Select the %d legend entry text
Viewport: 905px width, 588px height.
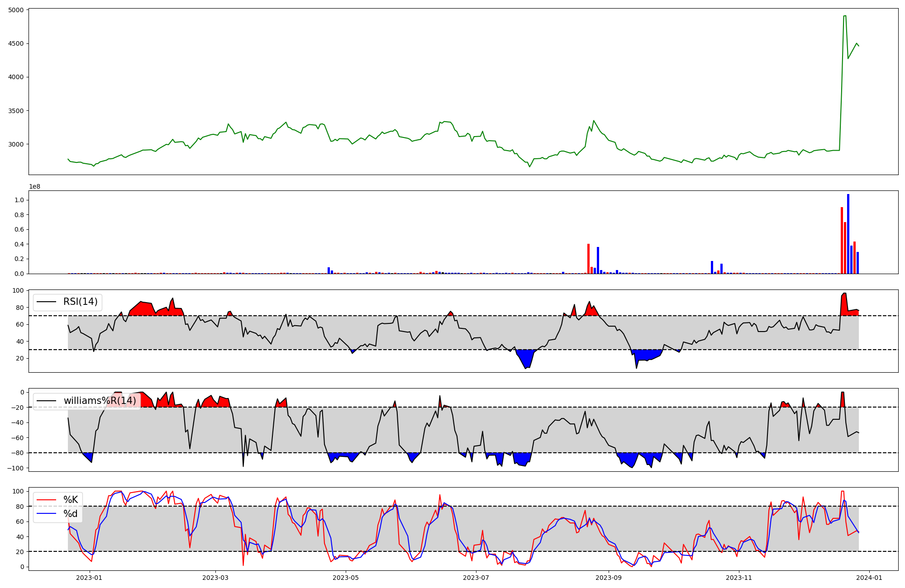pos(71,514)
